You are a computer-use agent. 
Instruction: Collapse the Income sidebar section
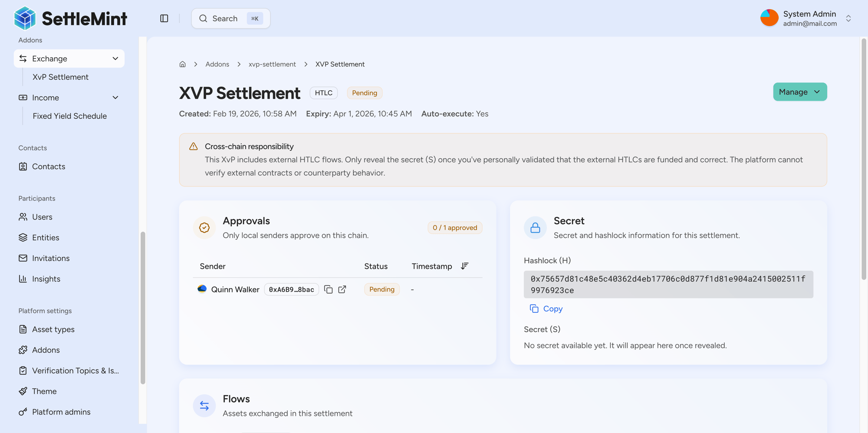pos(115,98)
